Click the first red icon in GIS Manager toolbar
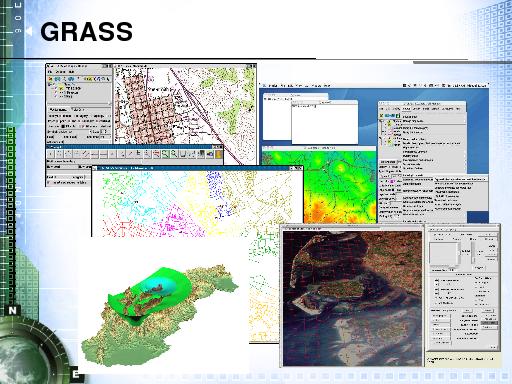This screenshot has height=384, width=512. point(50,79)
